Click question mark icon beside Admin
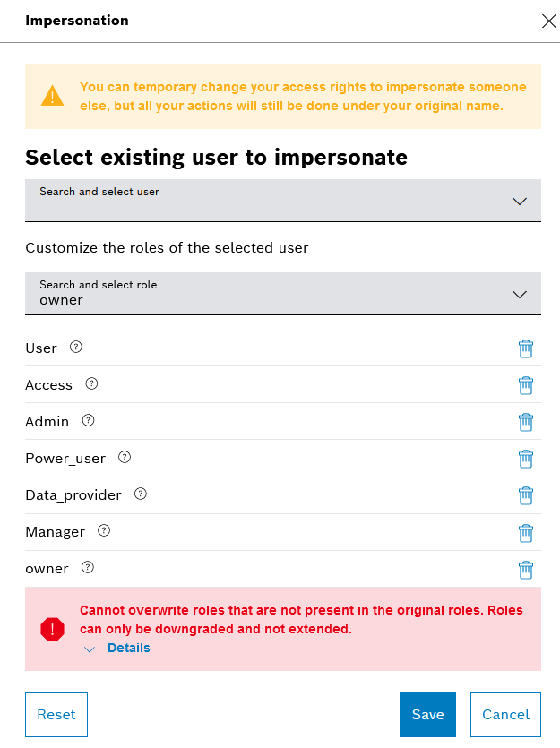Image resolution: width=560 pixels, height=748 pixels. tap(88, 420)
